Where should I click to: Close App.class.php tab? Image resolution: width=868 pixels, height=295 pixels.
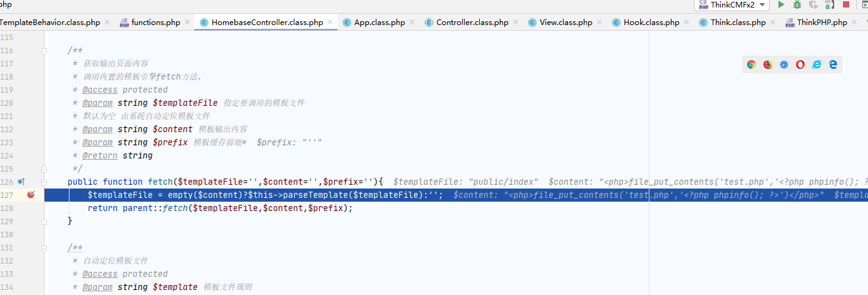coord(412,22)
